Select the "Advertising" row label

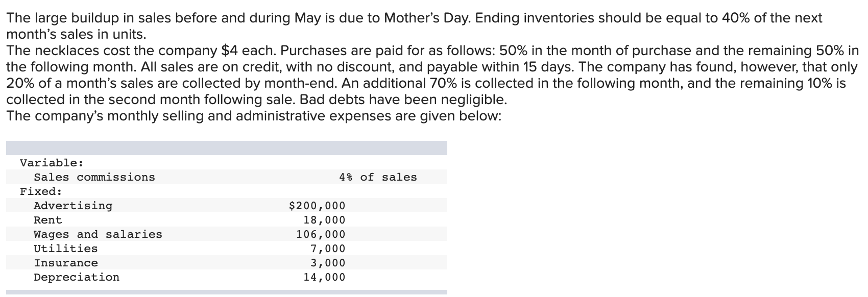(x=73, y=206)
